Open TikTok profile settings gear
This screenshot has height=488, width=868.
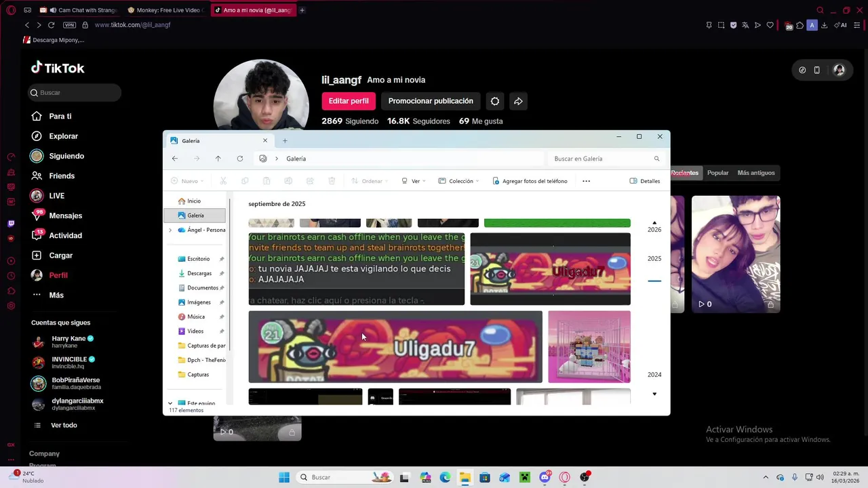coord(495,101)
